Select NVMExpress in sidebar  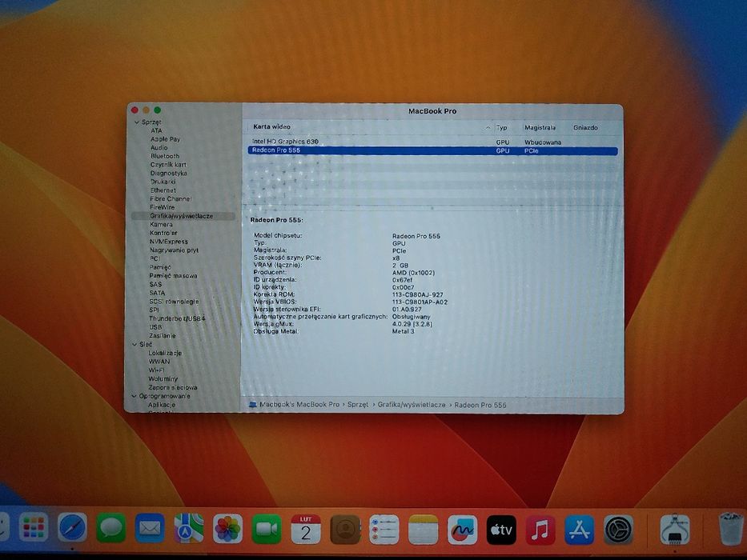169,242
